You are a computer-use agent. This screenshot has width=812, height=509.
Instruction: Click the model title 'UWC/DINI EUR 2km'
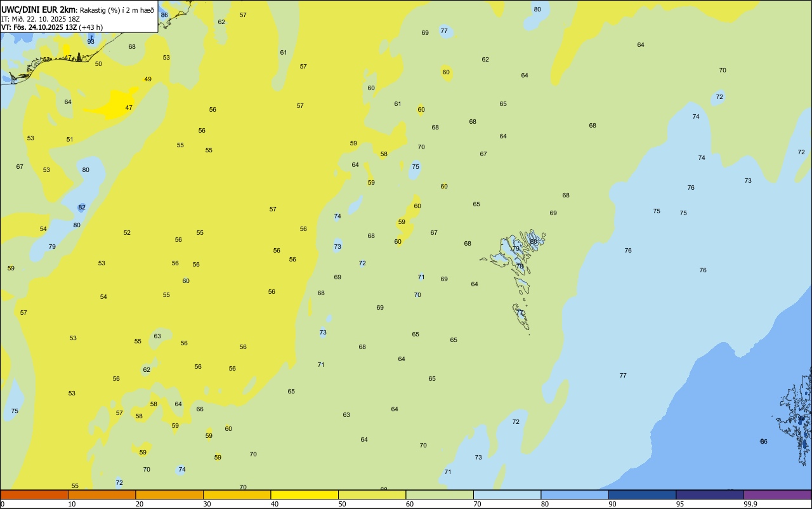tap(38, 10)
